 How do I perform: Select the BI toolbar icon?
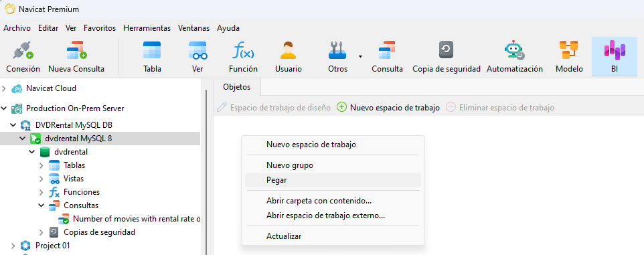coord(614,50)
